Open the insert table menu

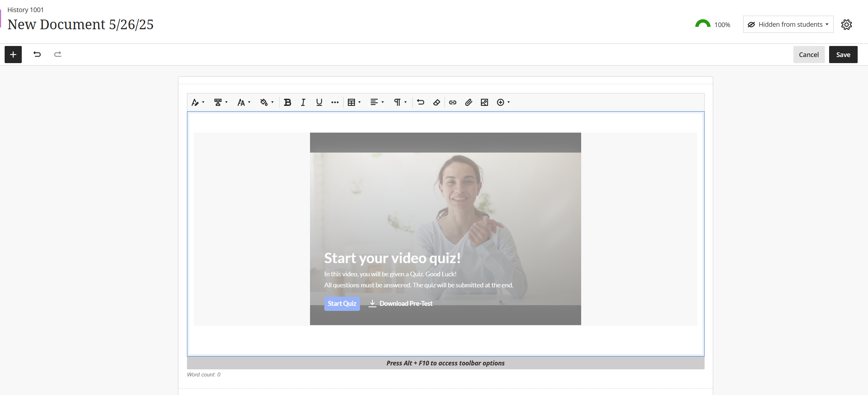click(354, 103)
